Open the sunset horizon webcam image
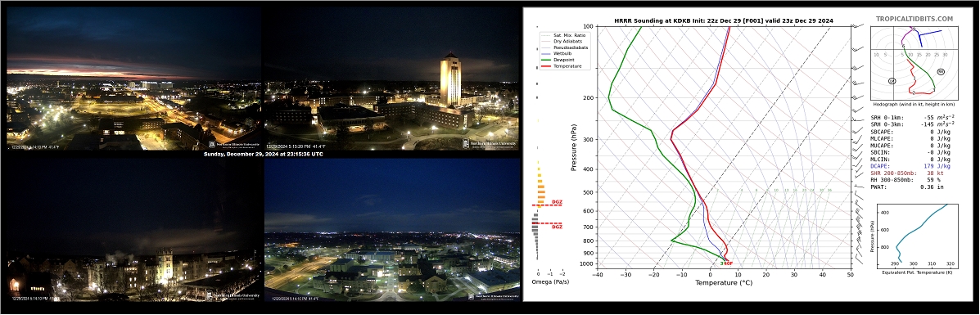 (133, 78)
